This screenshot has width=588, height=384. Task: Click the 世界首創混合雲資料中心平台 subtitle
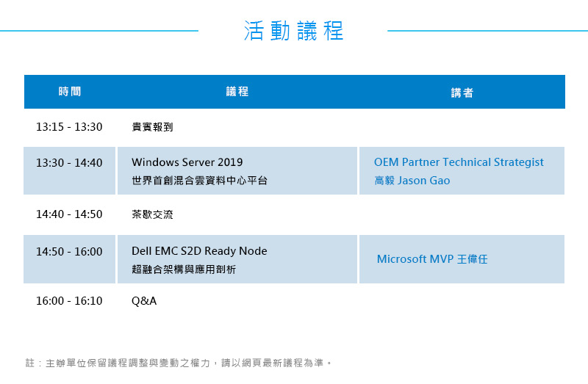pyautogui.click(x=199, y=181)
